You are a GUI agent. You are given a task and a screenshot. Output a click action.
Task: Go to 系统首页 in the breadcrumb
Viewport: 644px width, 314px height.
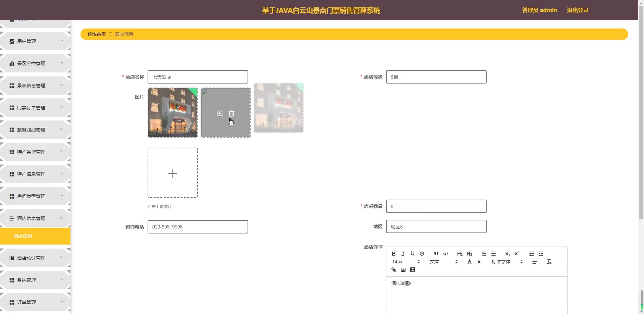pyautogui.click(x=97, y=34)
